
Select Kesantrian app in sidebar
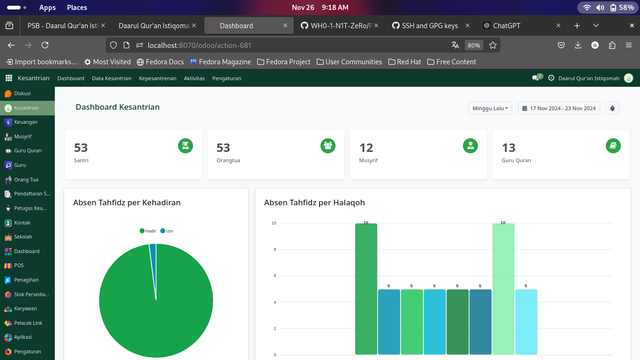(27, 108)
